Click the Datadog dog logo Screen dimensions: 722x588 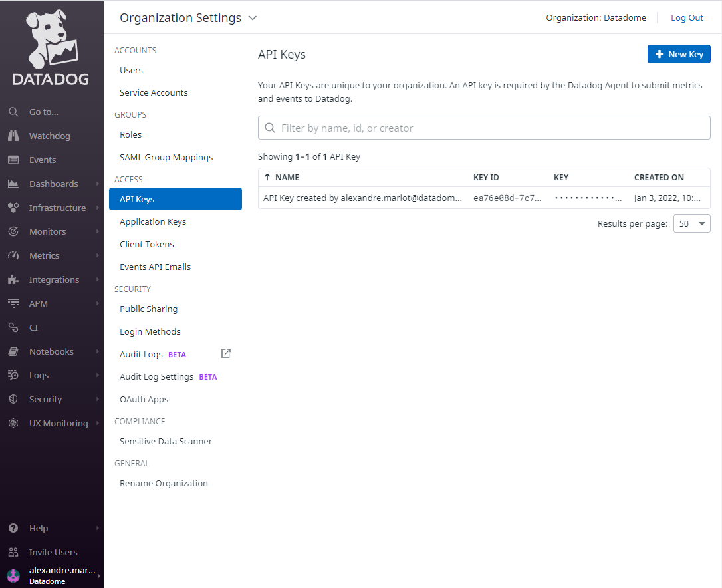pos(52,47)
